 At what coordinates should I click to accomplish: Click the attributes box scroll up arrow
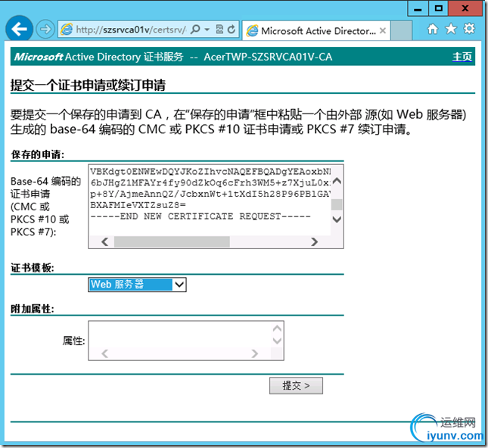(x=277, y=328)
